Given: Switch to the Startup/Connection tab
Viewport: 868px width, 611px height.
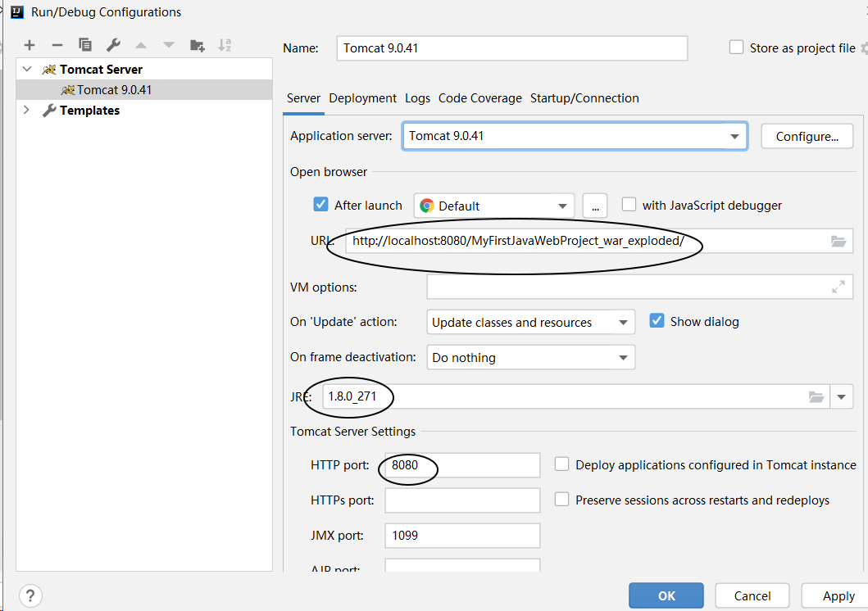Looking at the screenshot, I should click(584, 98).
